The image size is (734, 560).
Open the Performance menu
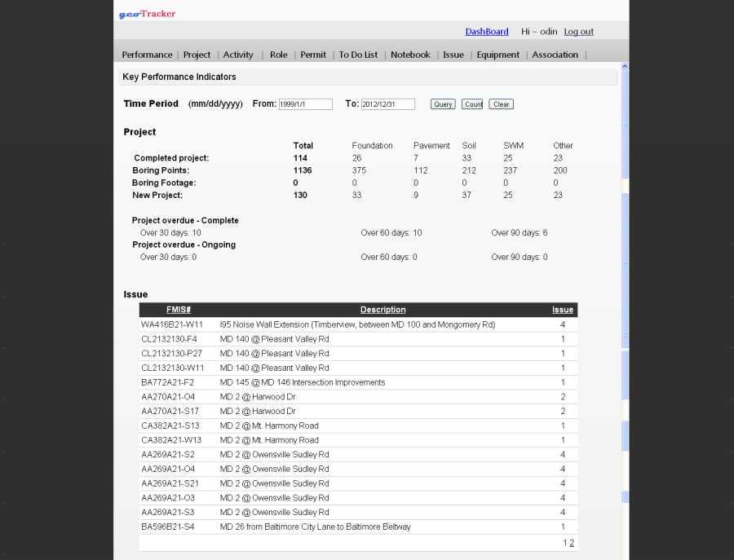[147, 55]
